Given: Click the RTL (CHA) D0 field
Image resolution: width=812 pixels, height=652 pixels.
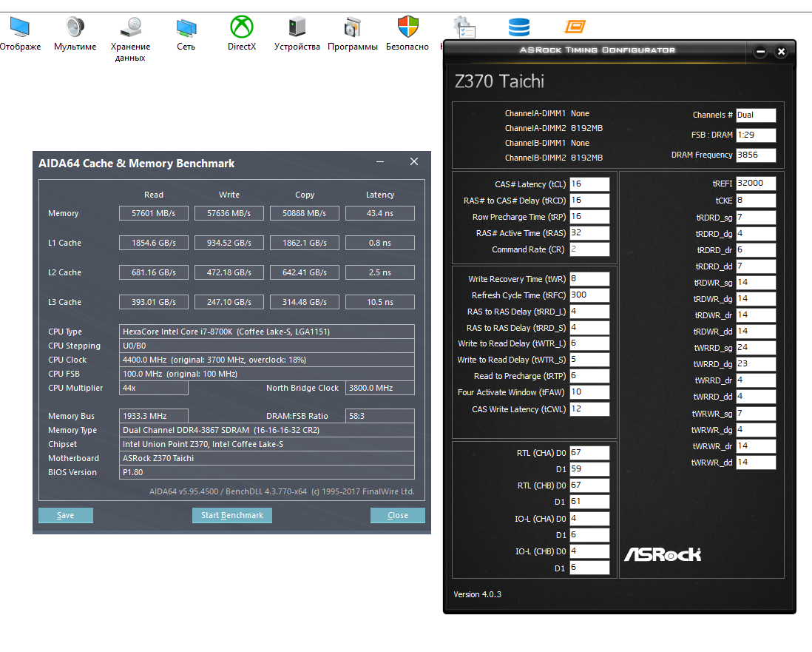Looking at the screenshot, I should tap(589, 452).
